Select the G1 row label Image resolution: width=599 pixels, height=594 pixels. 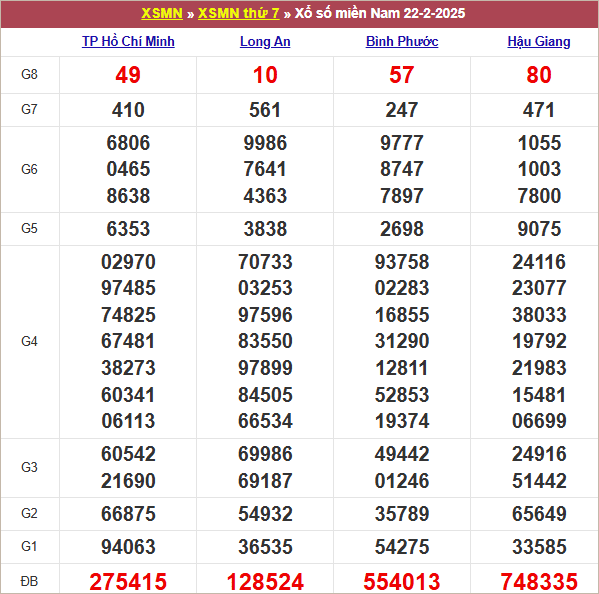(x=29, y=546)
